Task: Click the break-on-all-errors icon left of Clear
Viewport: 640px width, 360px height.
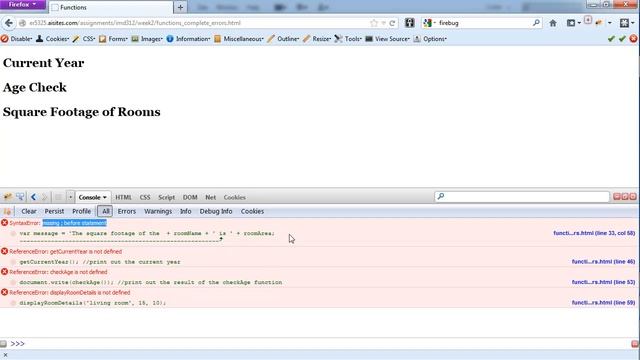Action: pos(7,211)
